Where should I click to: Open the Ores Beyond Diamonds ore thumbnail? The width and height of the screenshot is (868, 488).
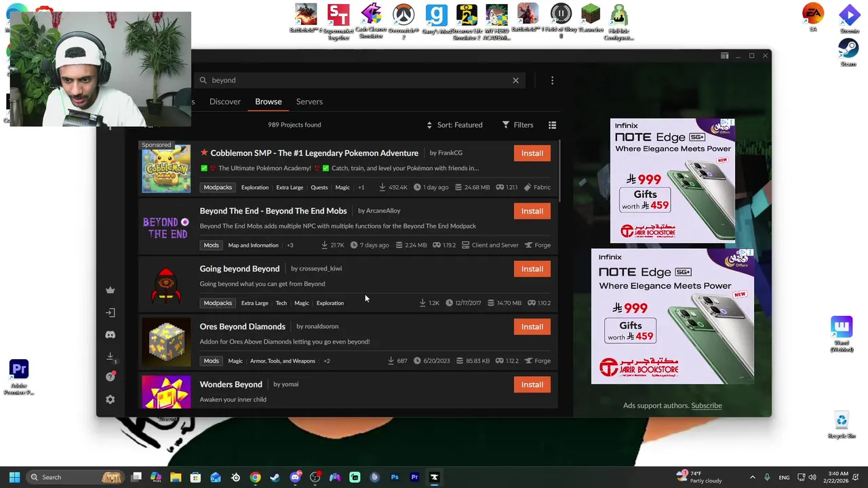tap(166, 342)
